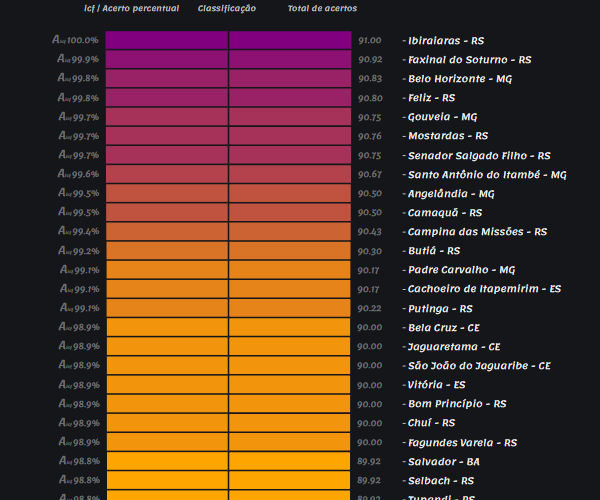Click the 'Classificação' header label
The height and width of the screenshot is (500, 600).
coord(227,8)
